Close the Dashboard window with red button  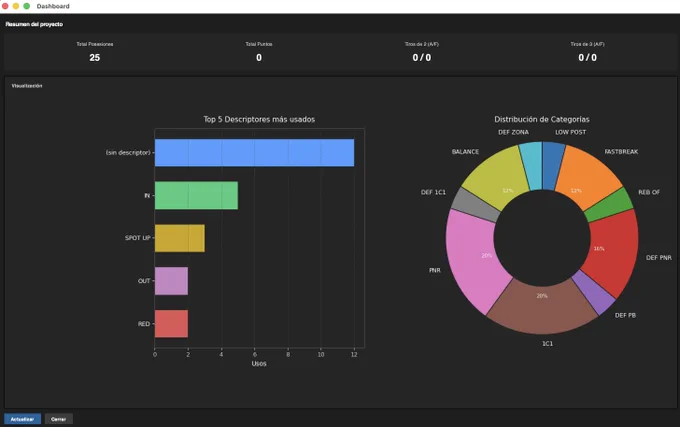click(5, 6)
